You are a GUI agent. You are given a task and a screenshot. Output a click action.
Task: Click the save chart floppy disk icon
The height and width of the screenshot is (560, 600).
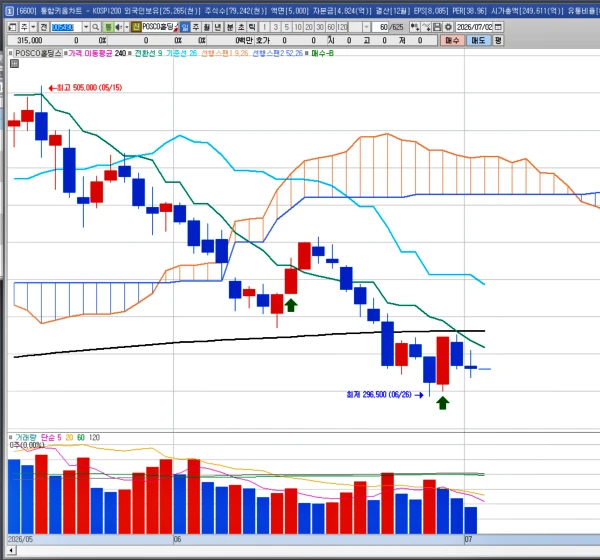(437, 27)
